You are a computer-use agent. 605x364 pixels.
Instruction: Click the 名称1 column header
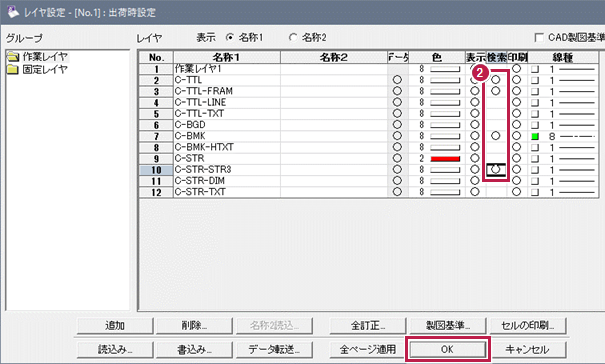[227, 58]
